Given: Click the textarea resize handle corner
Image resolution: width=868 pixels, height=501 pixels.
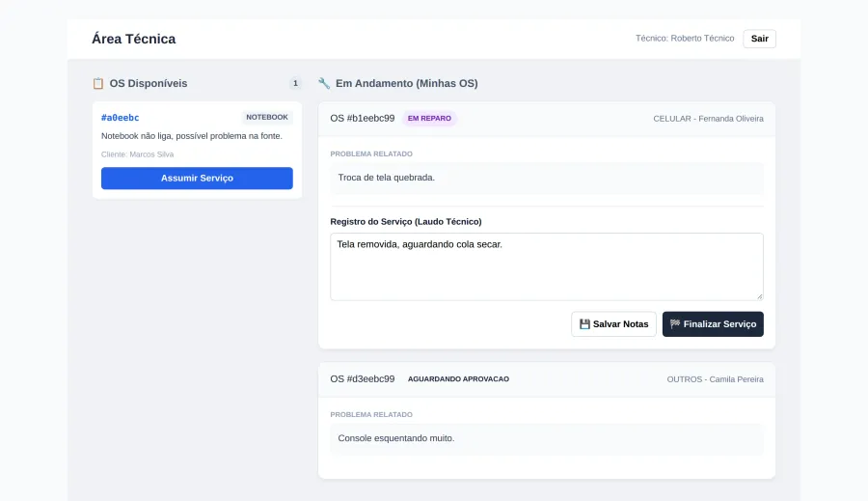Looking at the screenshot, I should tap(760, 296).
